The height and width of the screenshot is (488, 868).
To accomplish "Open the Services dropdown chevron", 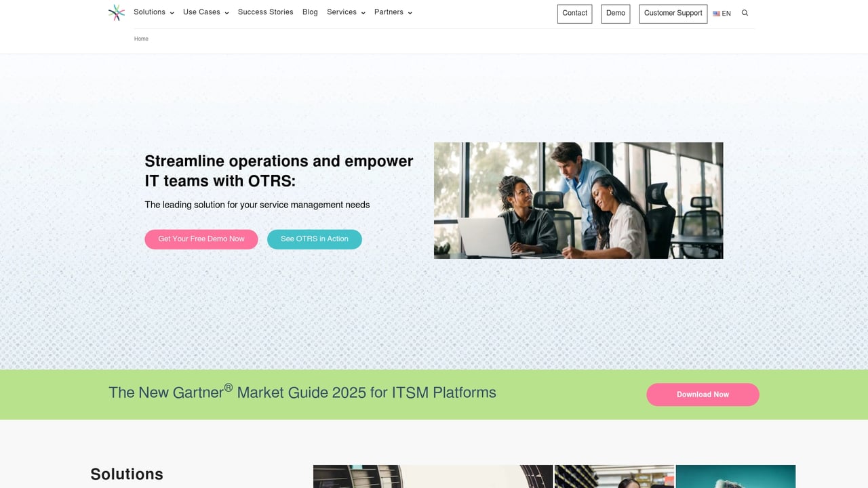I will [x=363, y=13].
